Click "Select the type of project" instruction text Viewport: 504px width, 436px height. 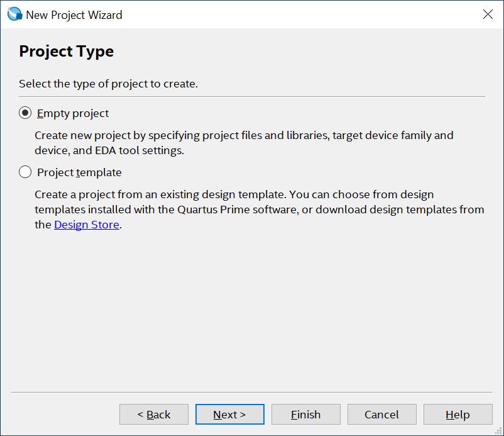click(108, 84)
